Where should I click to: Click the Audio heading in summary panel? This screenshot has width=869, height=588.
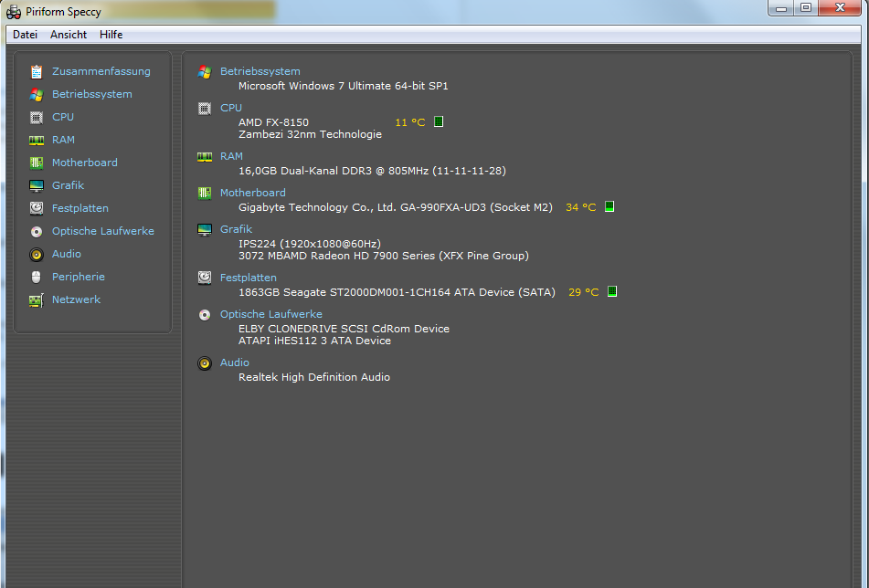click(x=235, y=362)
